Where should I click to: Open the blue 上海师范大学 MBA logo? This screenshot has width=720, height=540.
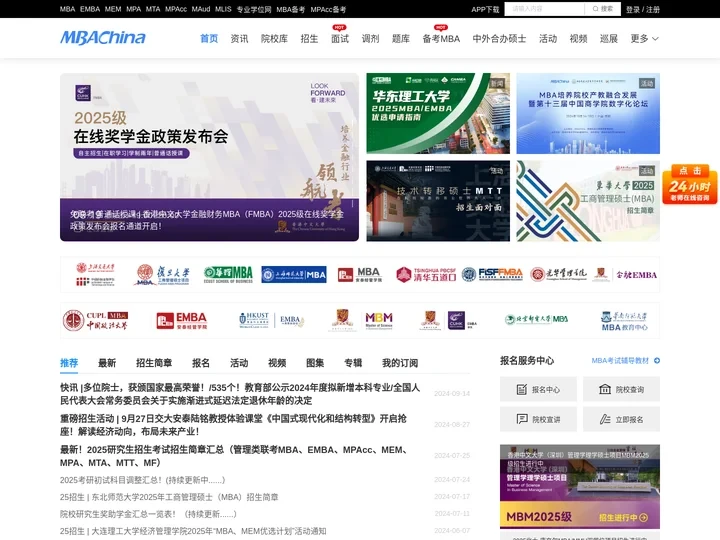(x=294, y=275)
